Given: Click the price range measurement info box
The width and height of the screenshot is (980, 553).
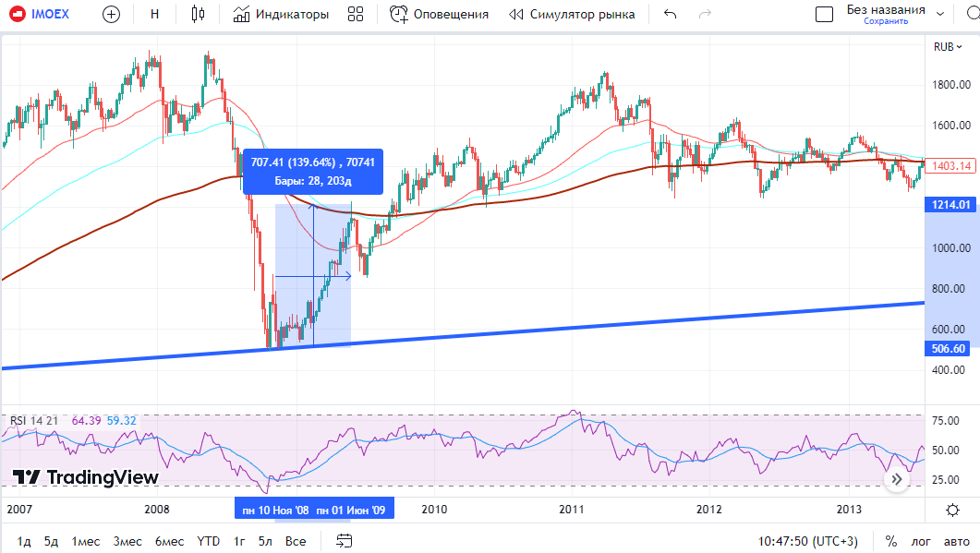Looking at the screenshot, I should click(312, 171).
